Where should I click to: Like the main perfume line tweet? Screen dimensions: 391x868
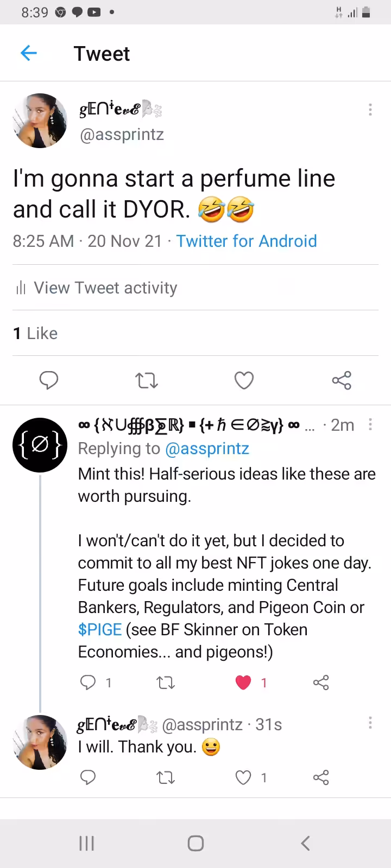(x=244, y=380)
